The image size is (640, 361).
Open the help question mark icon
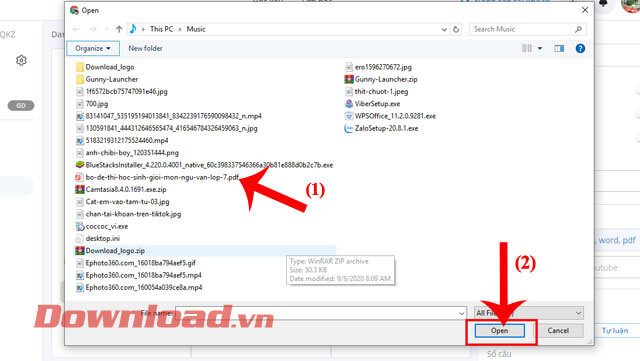580,49
